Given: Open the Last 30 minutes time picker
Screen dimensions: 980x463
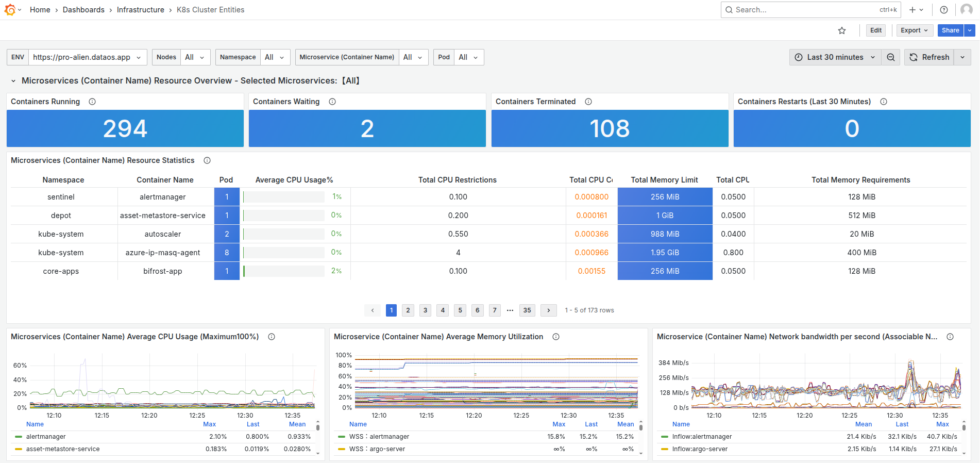Looking at the screenshot, I should pyautogui.click(x=835, y=57).
